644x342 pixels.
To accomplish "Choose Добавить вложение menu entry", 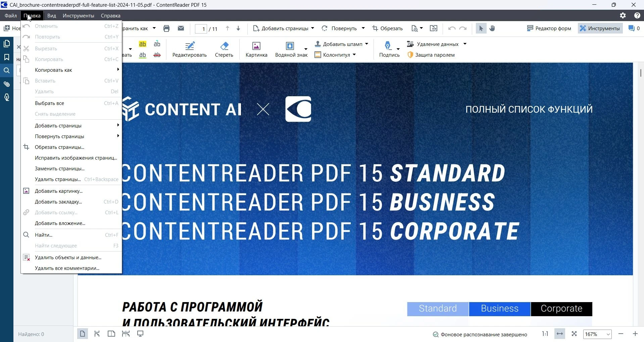I will 71,223.
